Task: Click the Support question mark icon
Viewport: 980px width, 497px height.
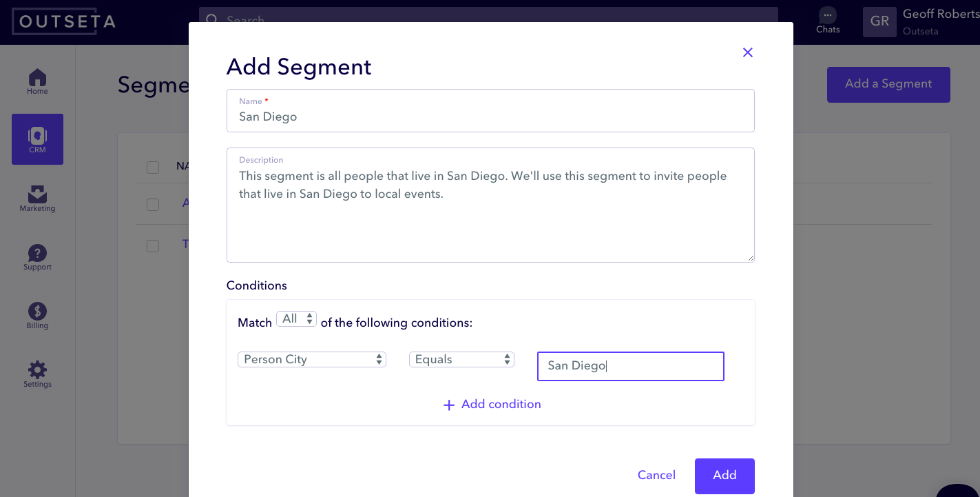Action: 37,254
